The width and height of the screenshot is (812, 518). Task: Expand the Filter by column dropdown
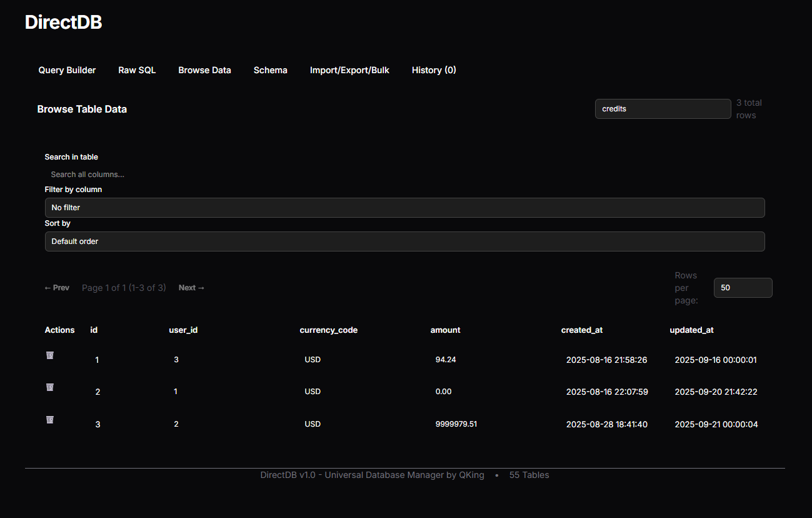point(404,208)
